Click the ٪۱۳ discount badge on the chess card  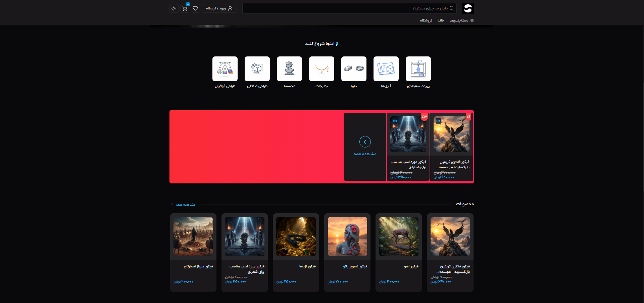[x=424, y=117]
